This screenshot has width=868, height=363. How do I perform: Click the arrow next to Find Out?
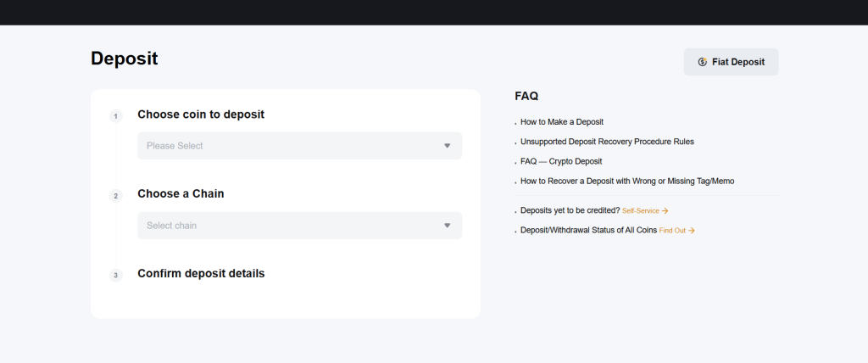(691, 231)
